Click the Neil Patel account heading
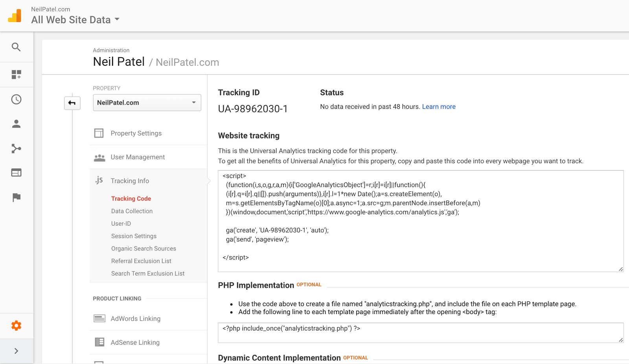The height and width of the screenshot is (364, 629). (119, 62)
